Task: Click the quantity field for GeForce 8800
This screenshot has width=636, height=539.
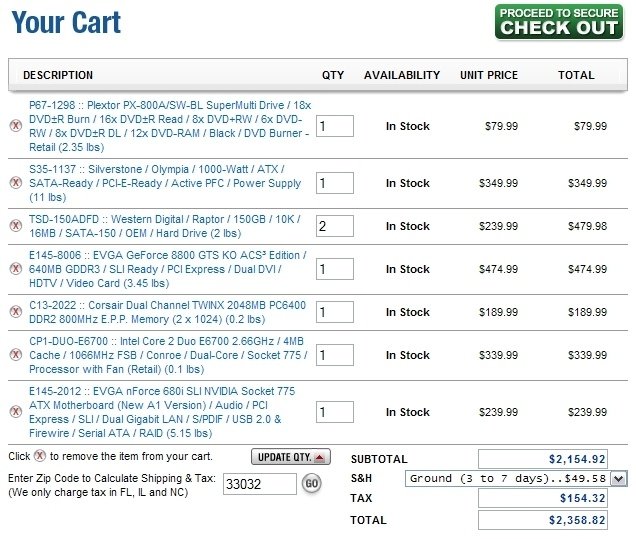Action: coord(334,269)
